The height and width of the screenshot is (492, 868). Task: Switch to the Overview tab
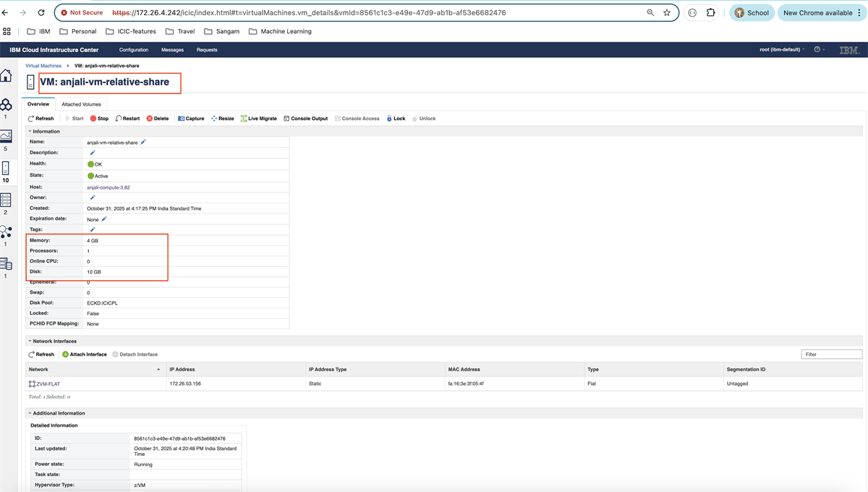[x=38, y=104]
